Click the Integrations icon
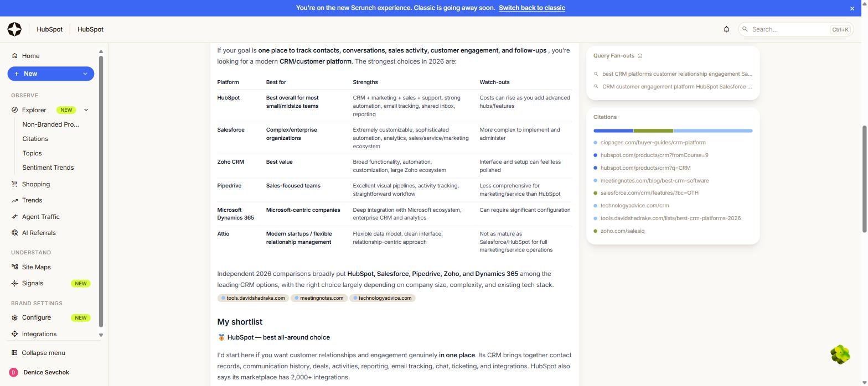Viewport: 868px width, 386px height. (x=14, y=334)
